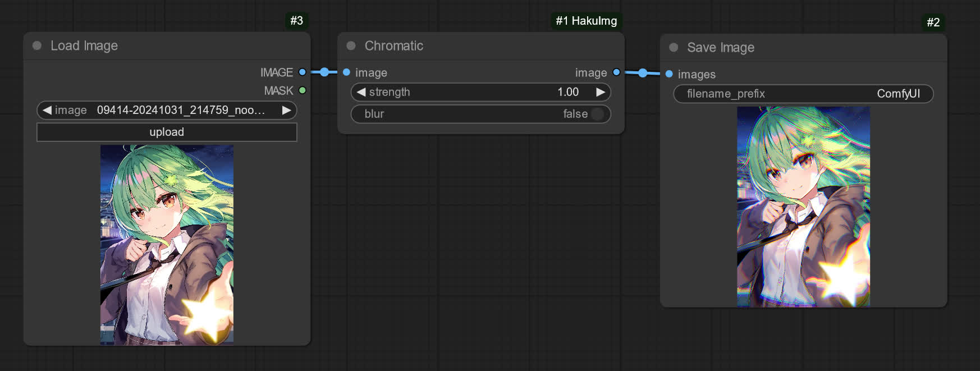The width and height of the screenshot is (980, 371).
Task: Toggle the blur option in Chromatic node
Action: click(x=481, y=114)
